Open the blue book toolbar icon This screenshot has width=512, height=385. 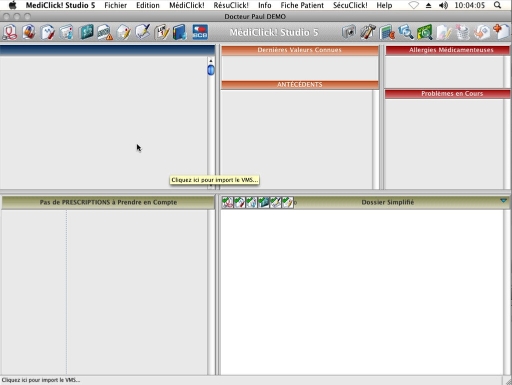(x=180, y=32)
